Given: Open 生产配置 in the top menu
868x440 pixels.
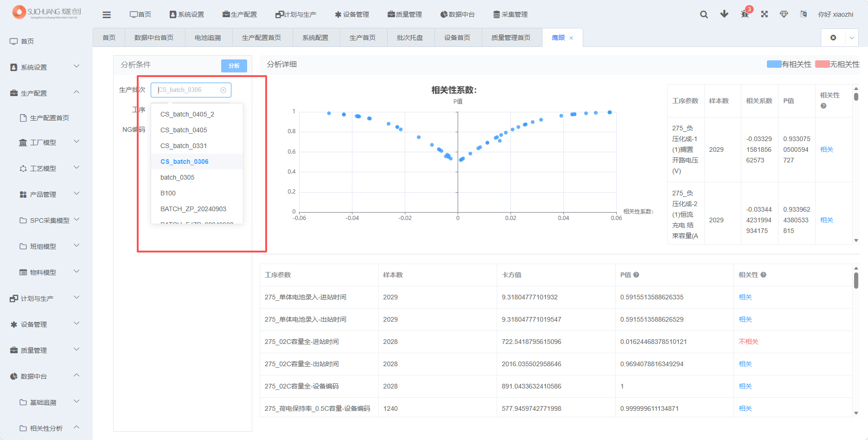Looking at the screenshot, I should point(239,14).
